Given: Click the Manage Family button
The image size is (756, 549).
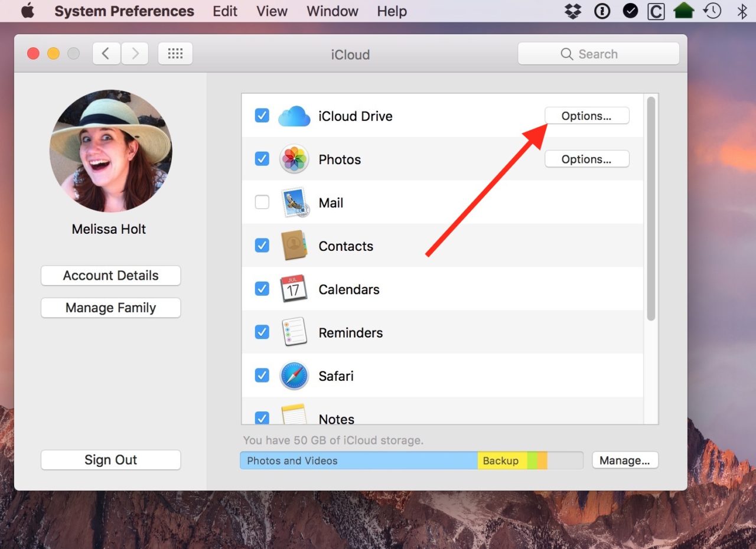Looking at the screenshot, I should pos(110,308).
